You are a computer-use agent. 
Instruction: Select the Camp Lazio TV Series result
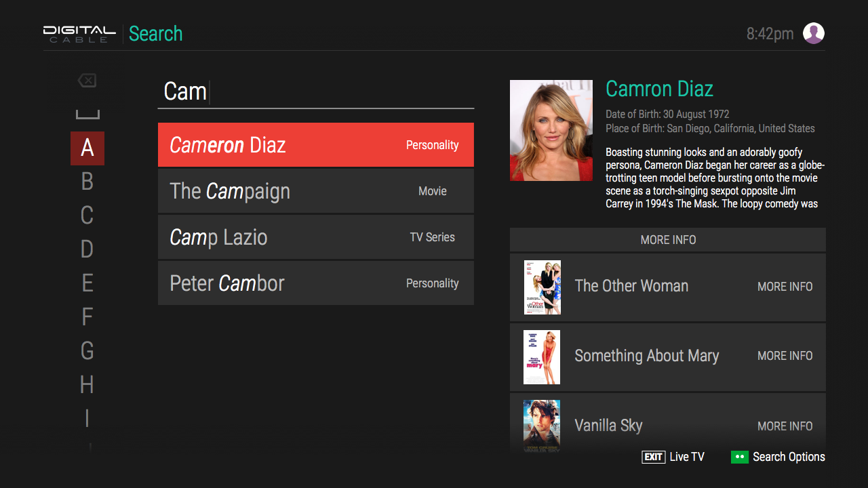315,237
